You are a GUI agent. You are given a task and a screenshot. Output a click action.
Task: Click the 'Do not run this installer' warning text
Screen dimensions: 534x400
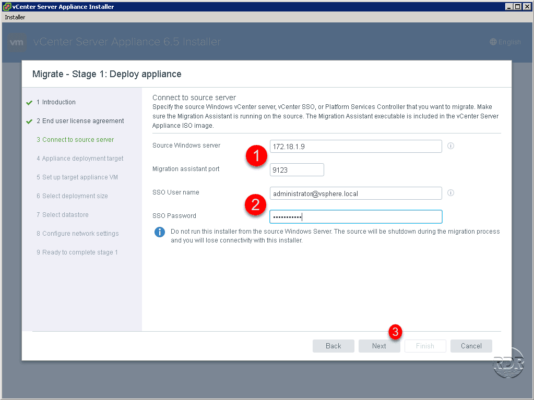point(335,236)
